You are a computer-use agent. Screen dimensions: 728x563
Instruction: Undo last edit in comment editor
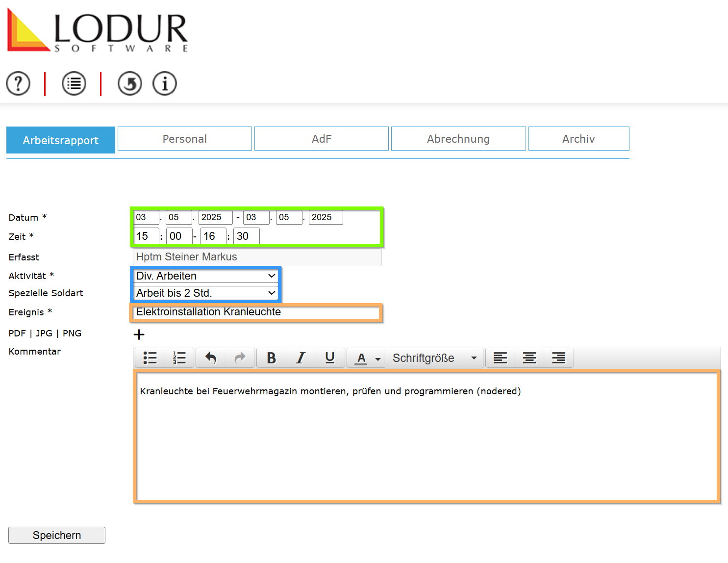[x=211, y=358]
